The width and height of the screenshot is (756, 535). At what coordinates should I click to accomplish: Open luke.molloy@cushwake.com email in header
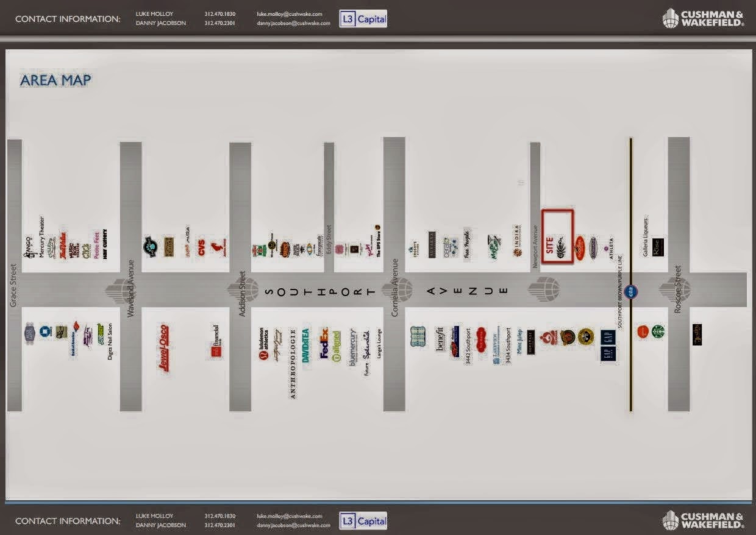tap(290, 13)
